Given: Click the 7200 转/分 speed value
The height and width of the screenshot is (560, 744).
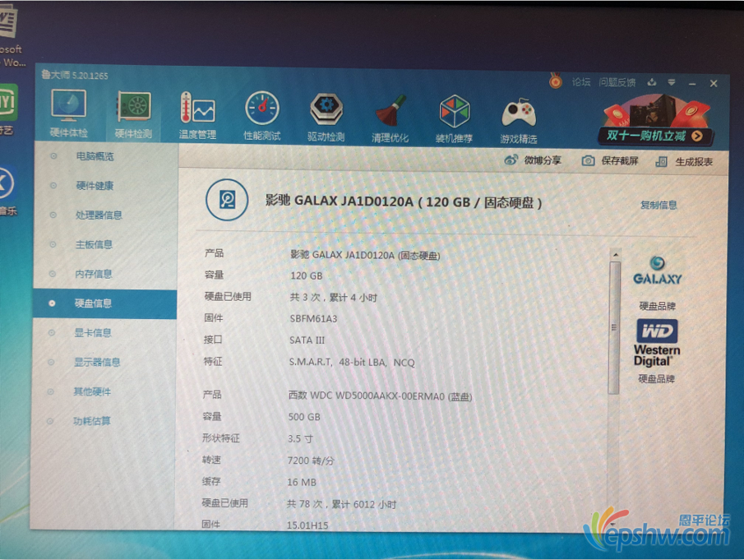Looking at the screenshot, I should point(311,460).
